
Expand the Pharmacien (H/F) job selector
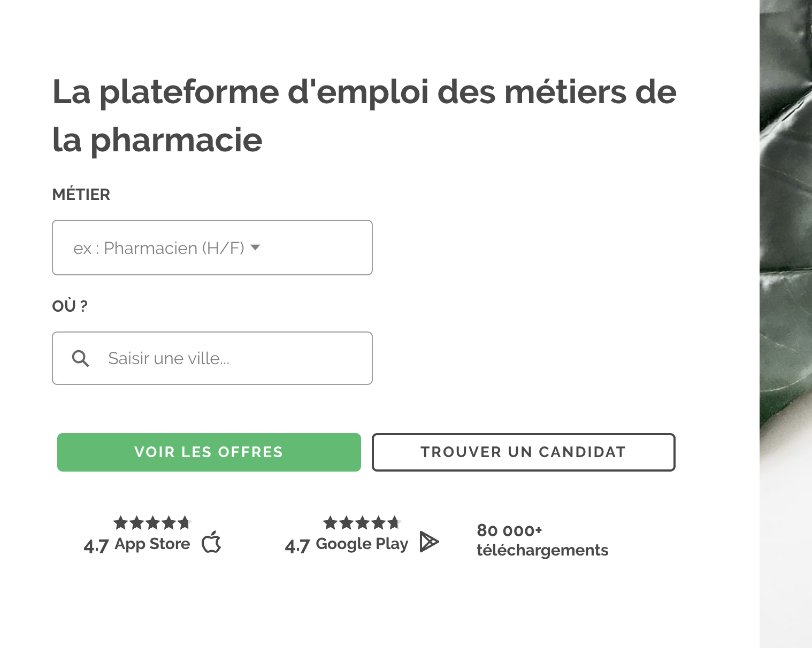coord(212,248)
